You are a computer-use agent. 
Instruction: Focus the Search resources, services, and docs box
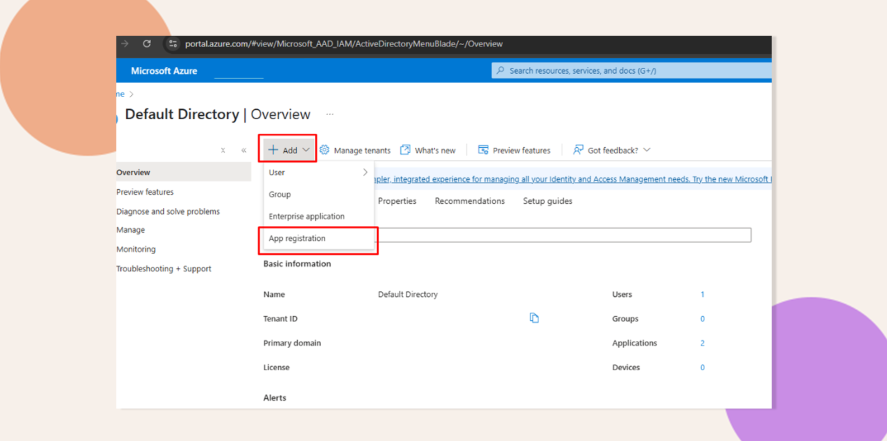point(631,71)
